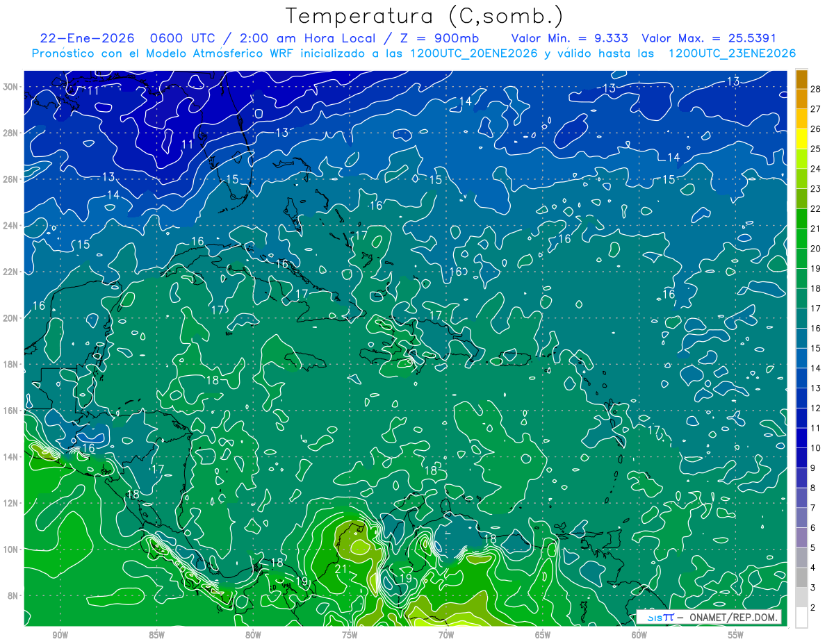
Task: Click the '18N' latitude label
Action: pyautogui.click(x=10, y=364)
